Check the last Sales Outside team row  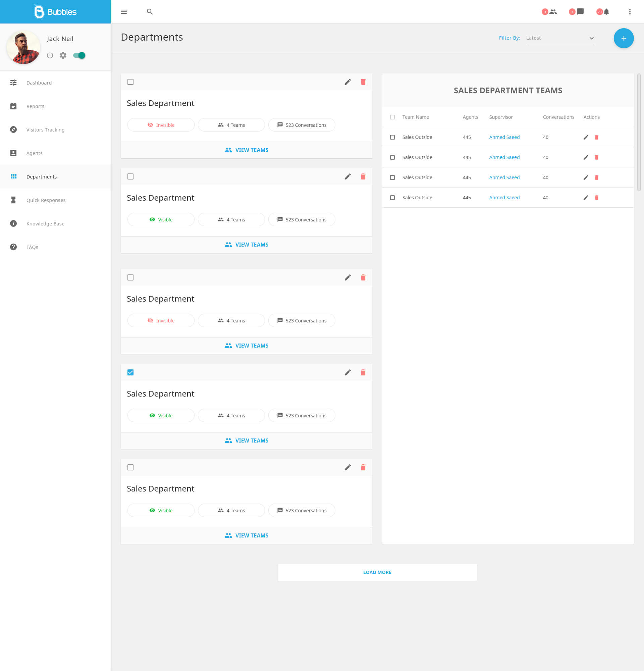coord(392,198)
